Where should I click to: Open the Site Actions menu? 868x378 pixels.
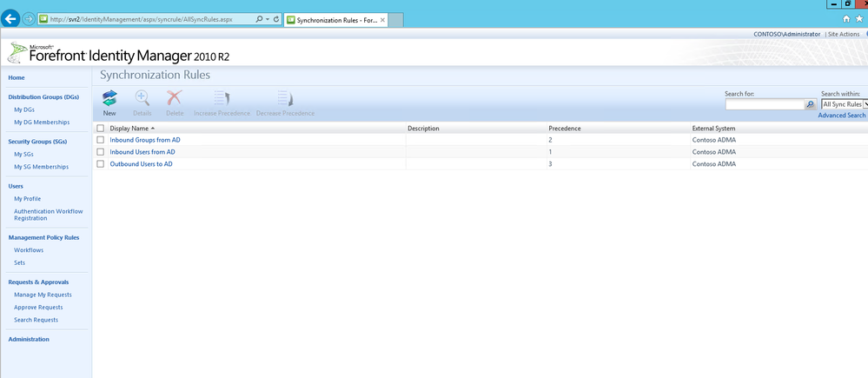coord(844,34)
